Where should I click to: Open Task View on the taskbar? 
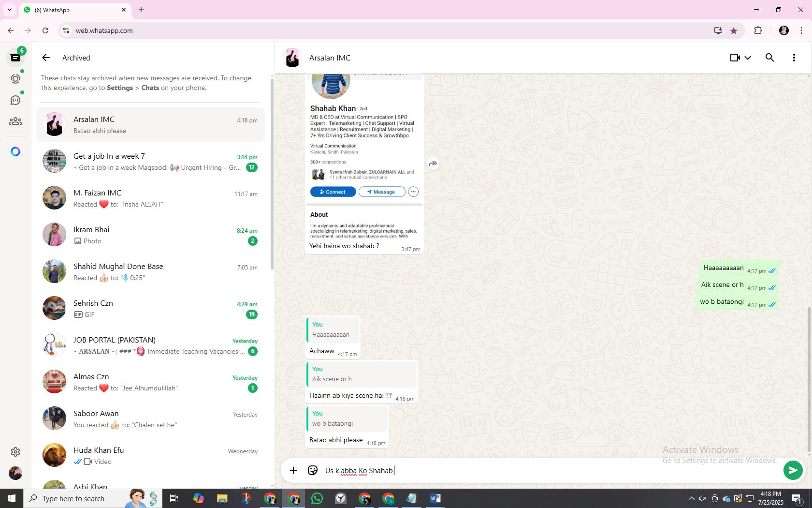tap(174, 498)
